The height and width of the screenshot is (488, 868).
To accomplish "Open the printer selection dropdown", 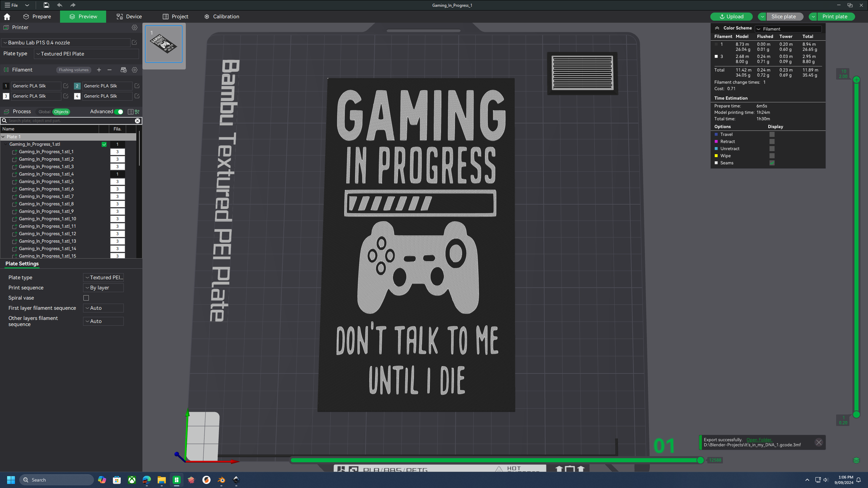I will click(66, 43).
